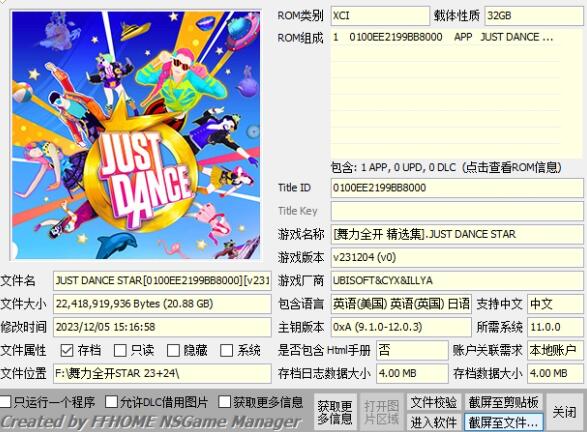Screen dimensions: 587x432
Task: Click the 账户关联需求 field 本地账户
Action: [x=555, y=350]
